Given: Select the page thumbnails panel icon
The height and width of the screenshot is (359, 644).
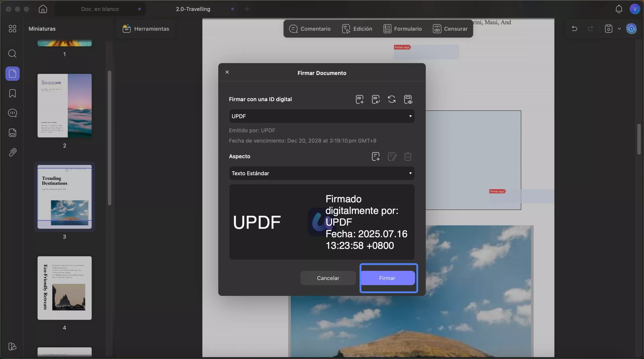Looking at the screenshot, I should coord(12,74).
